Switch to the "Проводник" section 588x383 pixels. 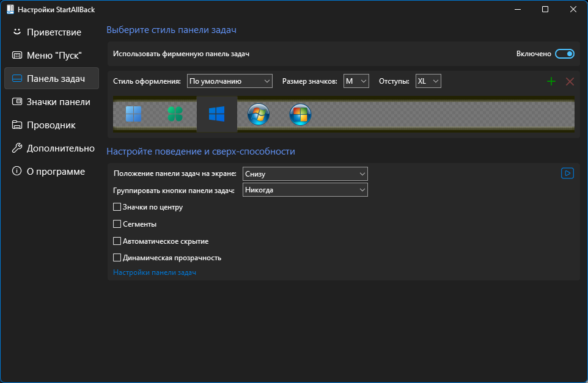51,125
